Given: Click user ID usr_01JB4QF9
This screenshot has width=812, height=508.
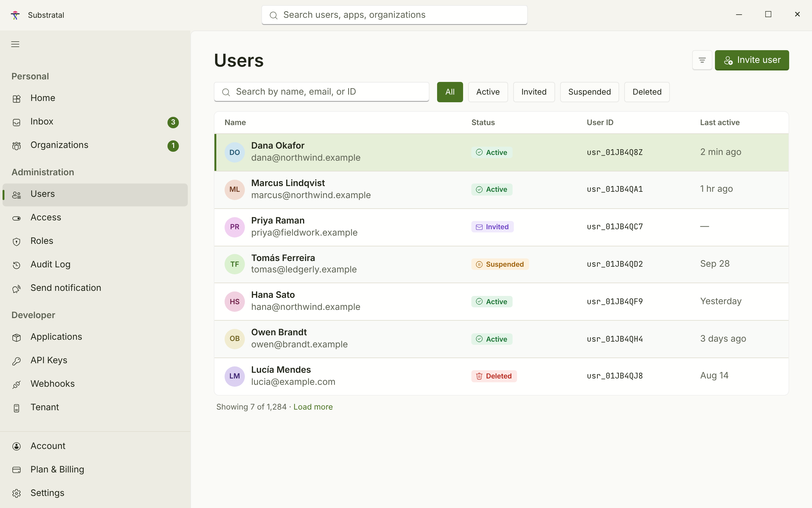Looking at the screenshot, I should tap(615, 301).
